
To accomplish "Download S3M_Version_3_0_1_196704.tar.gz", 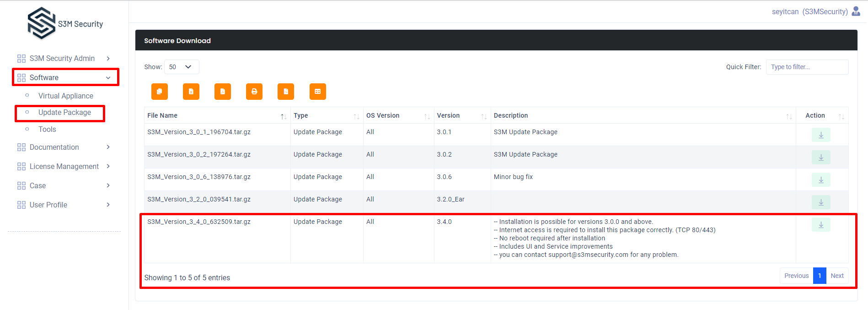I will tap(821, 135).
